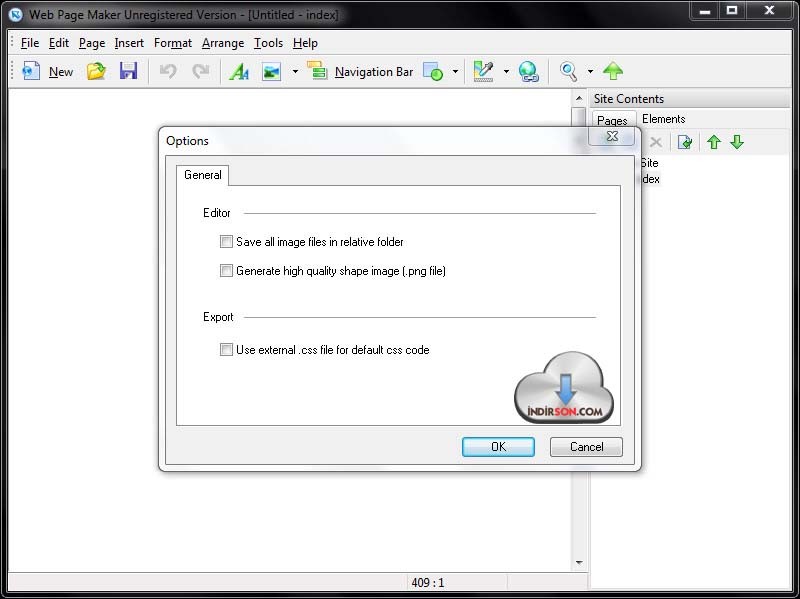The height and width of the screenshot is (599, 800).
Task: Click the Site Contents panel header
Action: pyautogui.click(x=689, y=98)
